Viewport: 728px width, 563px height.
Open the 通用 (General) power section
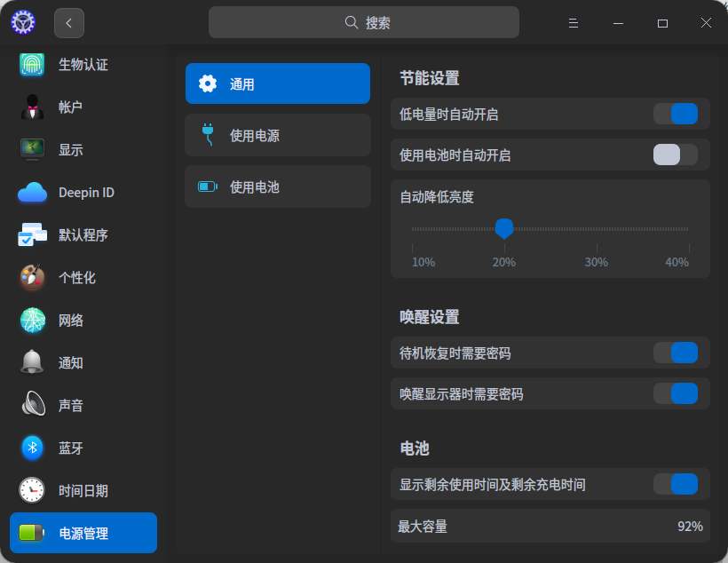277,83
